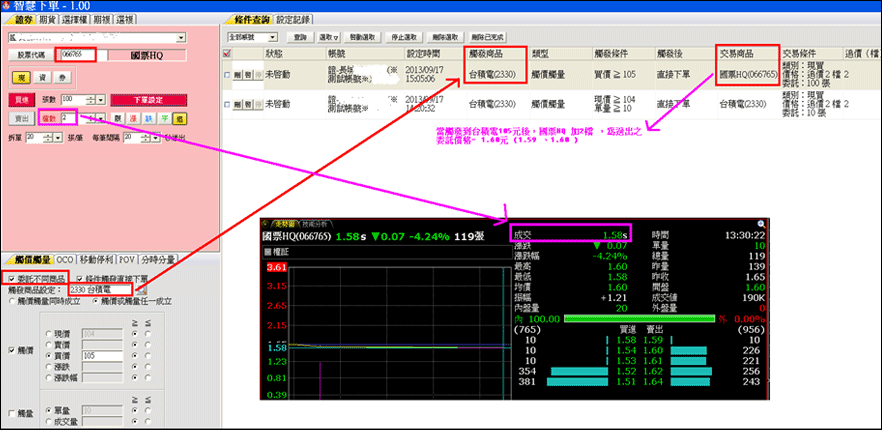Expand the 每筆間隔 interval dropdown
Screen dimensions: 882x430
coord(156,138)
